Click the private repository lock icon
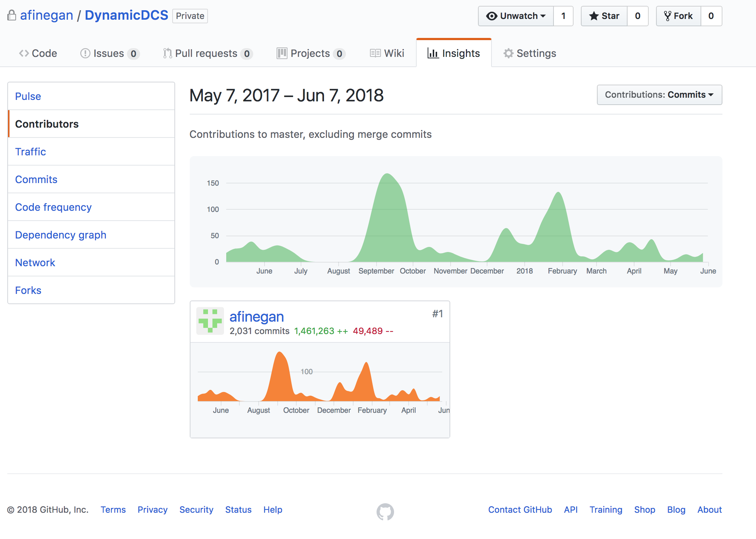Viewport: 756px width, 539px height. pos(12,15)
